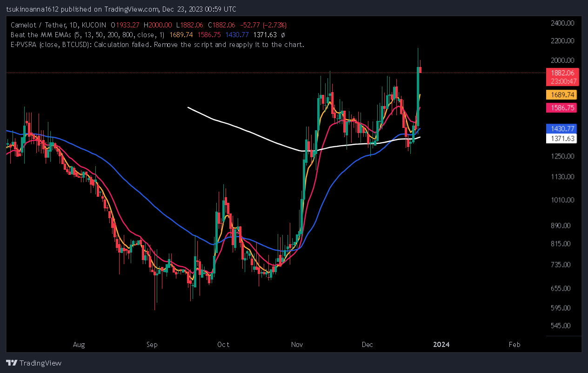
Task: Click the ø symbol after the EMA values
Action: click(x=283, y=35)
